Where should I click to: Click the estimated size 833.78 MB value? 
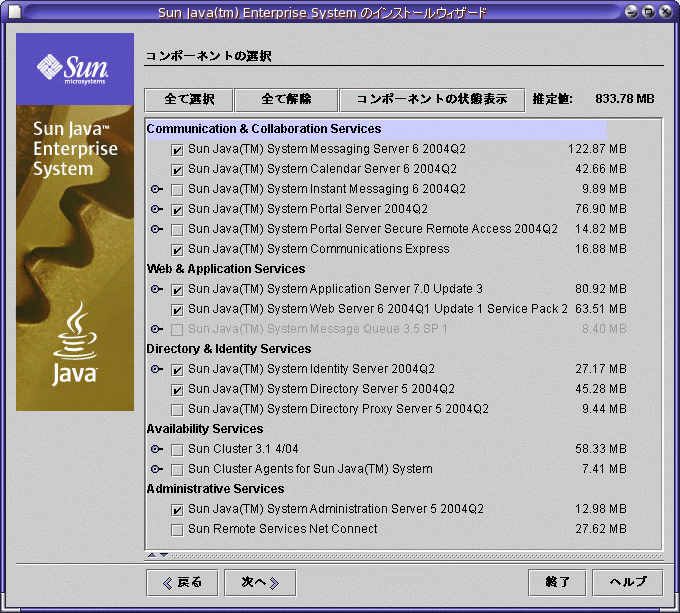point(624,99)
